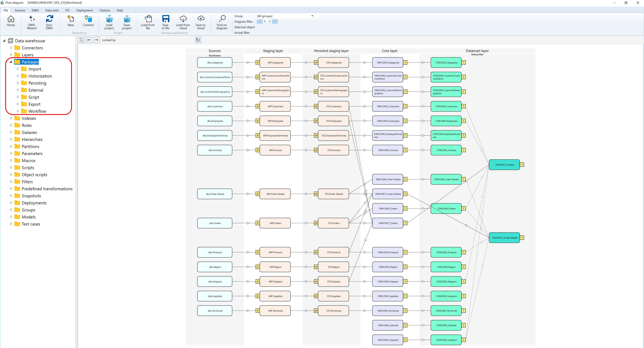
Task: Click the T badge of STAR.FACT_Orders
Action: pos(522,165)
